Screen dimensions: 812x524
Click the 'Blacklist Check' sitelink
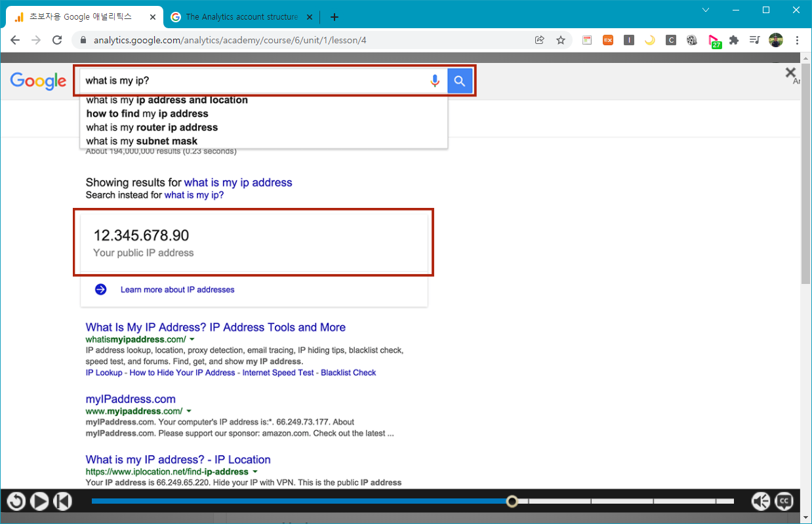[348, 373]
